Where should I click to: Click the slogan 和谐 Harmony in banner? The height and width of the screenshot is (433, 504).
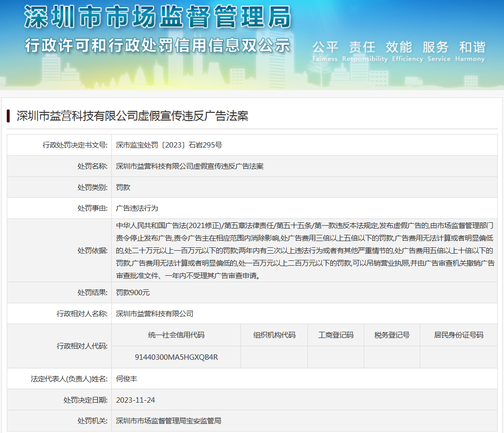470,51
